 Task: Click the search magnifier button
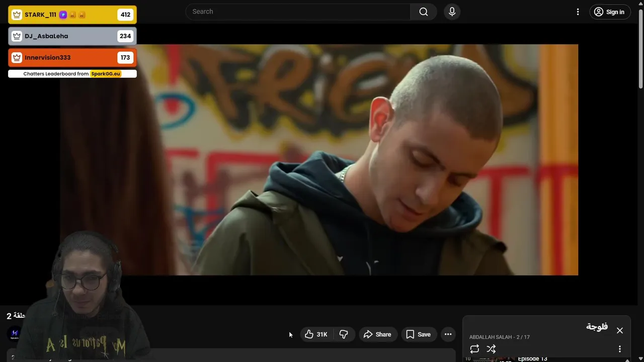(424, 12)
